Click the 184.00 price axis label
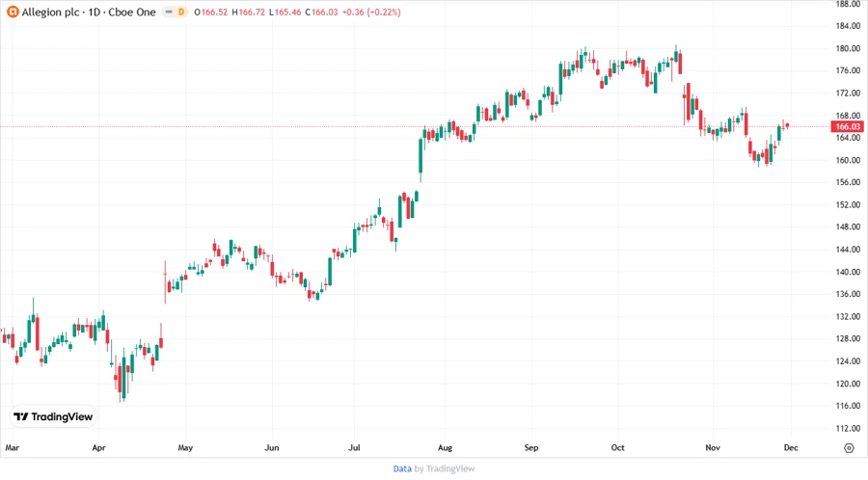 point(848,26)
